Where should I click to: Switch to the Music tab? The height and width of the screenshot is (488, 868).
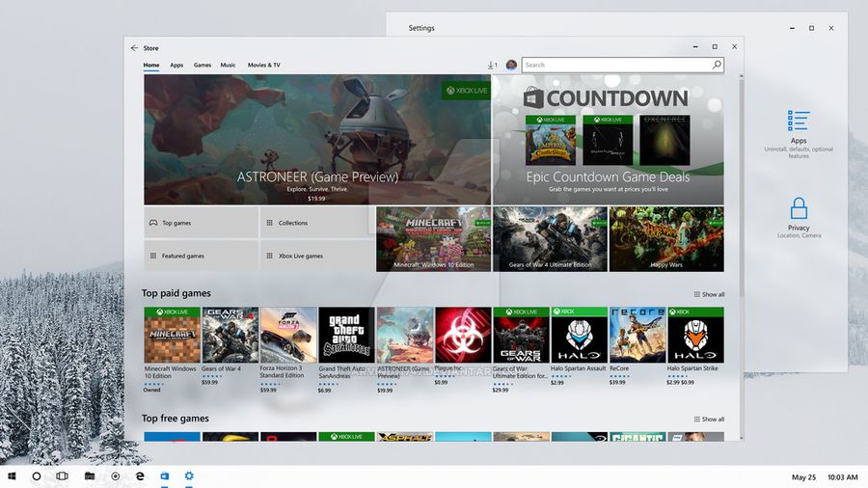point(228,65)
